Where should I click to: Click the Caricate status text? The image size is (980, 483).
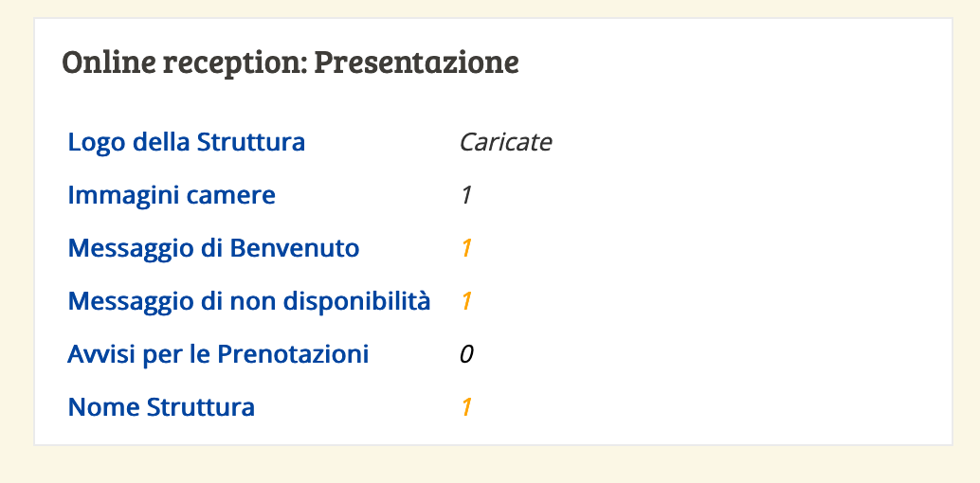point(505,142)
